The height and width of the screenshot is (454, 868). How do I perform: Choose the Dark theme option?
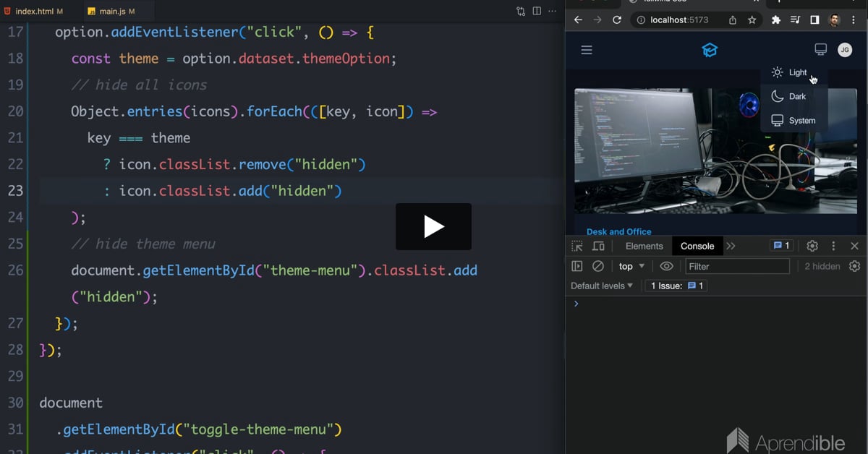(793, 96)
